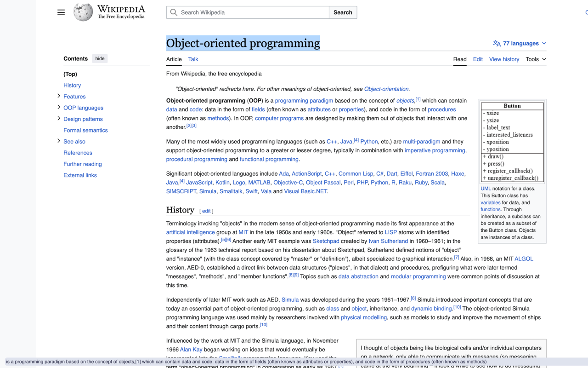Screen dimensions: 588x368
Task: Focus the Search Wikipedia input field
Action: point(248,12)
